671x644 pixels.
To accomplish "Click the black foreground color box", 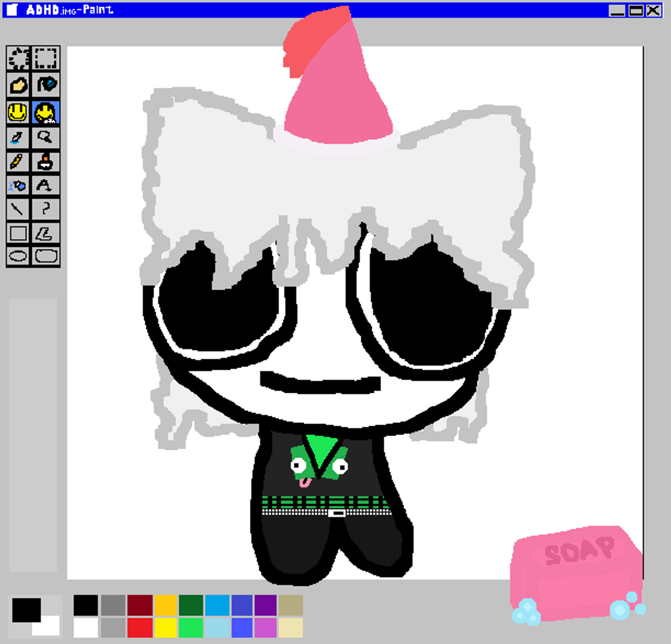I will click(26, 610).
